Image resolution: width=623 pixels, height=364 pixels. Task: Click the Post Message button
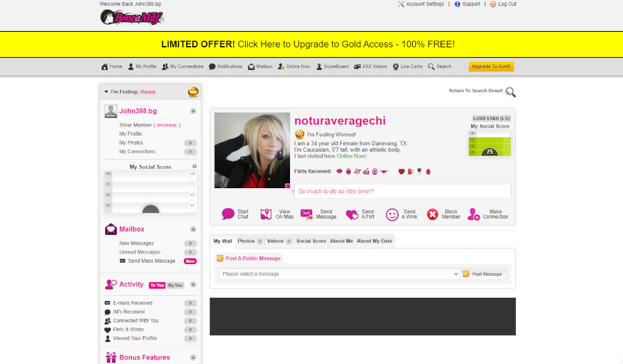[483, 274]
